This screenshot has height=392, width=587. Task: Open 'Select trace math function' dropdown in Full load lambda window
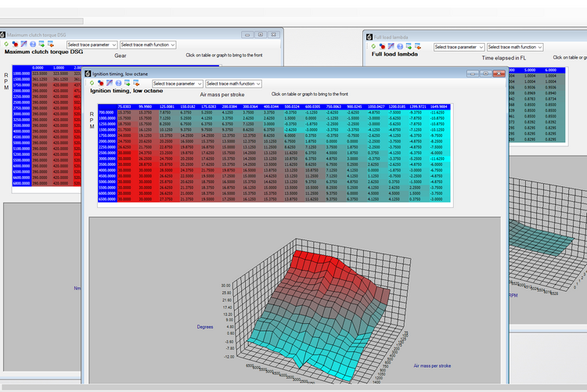(x=515, y=47)
